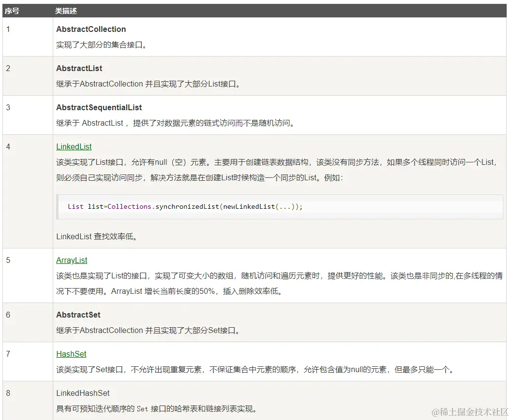Click row number 3 cell
This screenshot has width=512, height=420.
[x=28, y=115]
